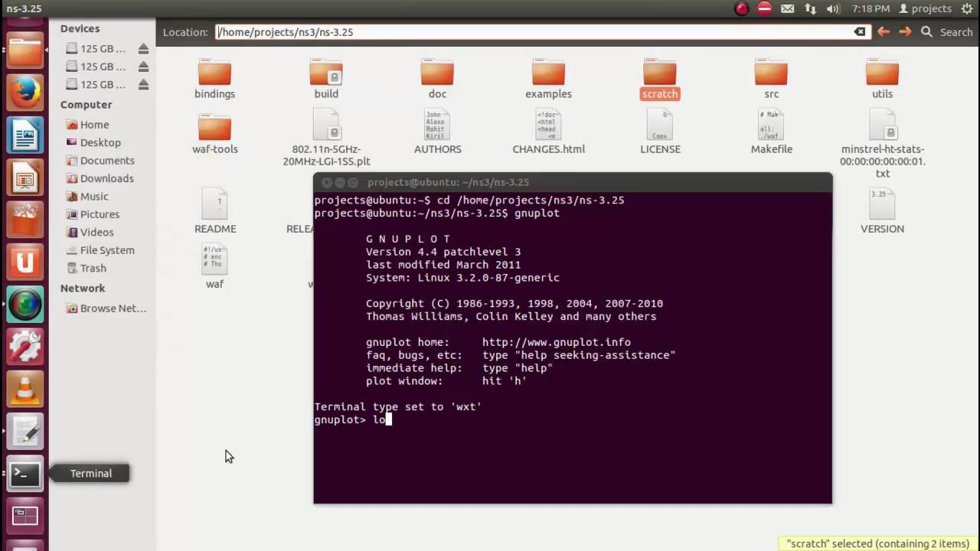Viewport: 980px width, 551px height.
Task: Select the Makefile file
Action: (x=771, y=132)
